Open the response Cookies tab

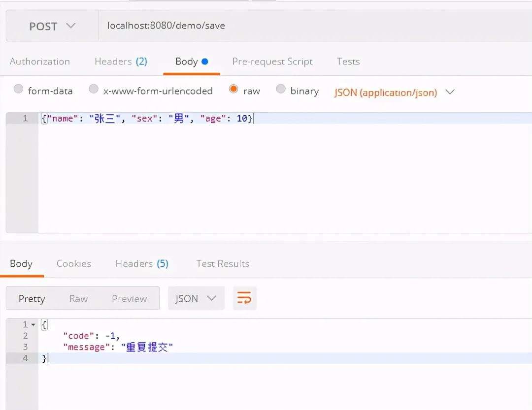[74, 263]
